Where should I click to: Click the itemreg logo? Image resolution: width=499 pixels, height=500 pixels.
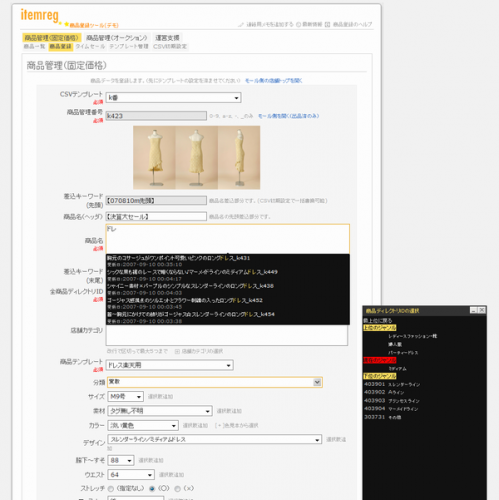coord(40,15)
